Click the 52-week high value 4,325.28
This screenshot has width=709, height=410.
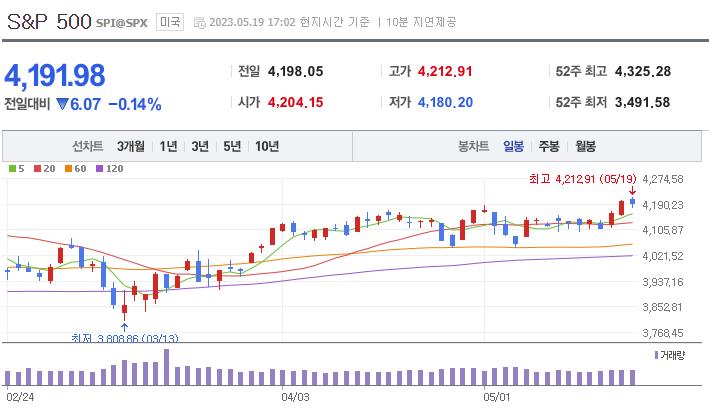643,71
